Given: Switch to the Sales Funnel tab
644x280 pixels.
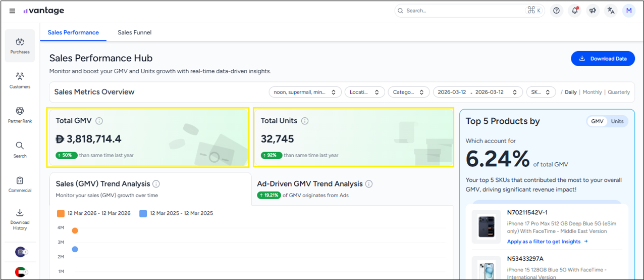Looking at the screenshot, I should [134, 32].
